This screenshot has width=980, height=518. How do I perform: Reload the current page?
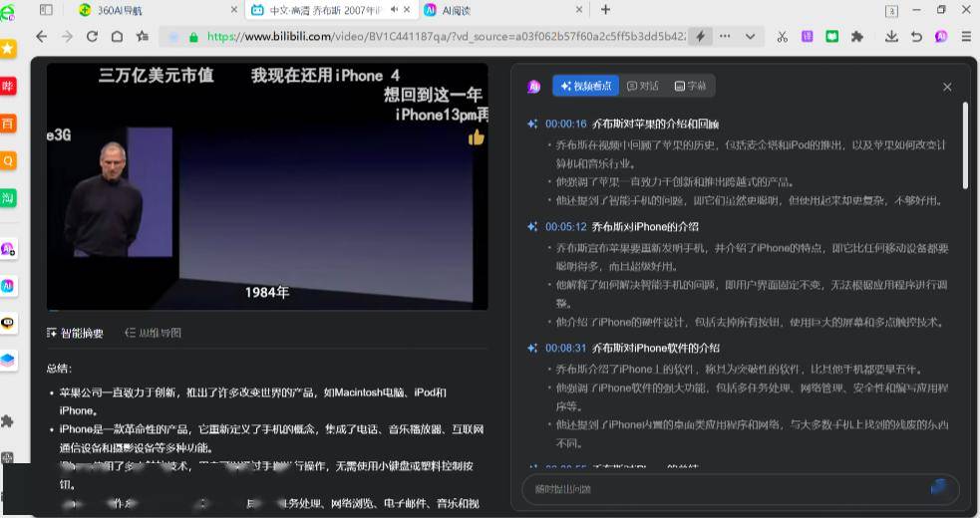[x=92, y=36]
